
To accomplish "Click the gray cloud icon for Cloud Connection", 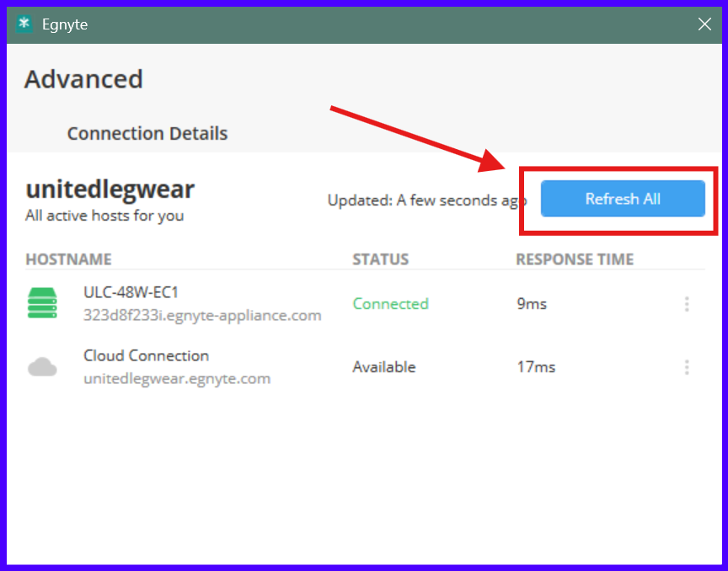I will pyautogui.click(x=42, y=366).
